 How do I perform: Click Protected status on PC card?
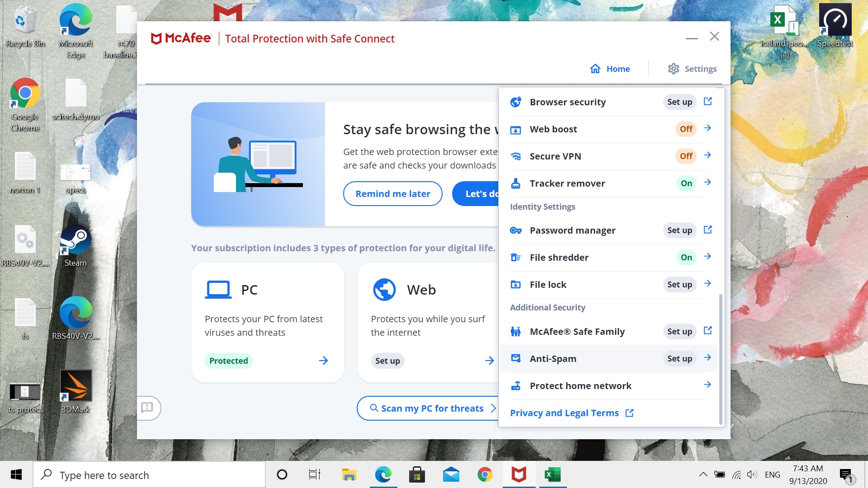228,361
